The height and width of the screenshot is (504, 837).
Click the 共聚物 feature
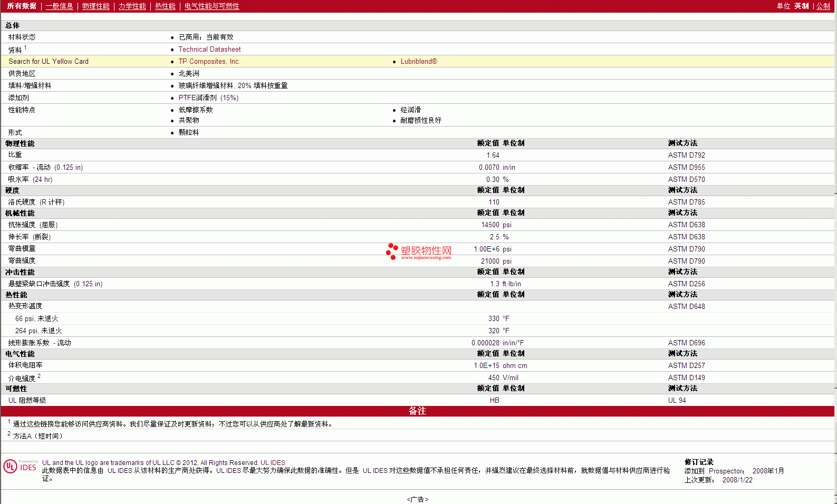[x=189, y=121]
